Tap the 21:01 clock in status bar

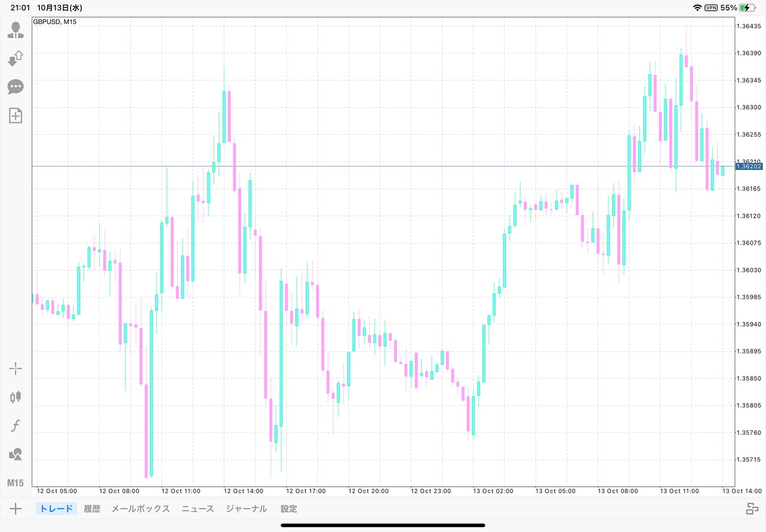click(20, 8)
